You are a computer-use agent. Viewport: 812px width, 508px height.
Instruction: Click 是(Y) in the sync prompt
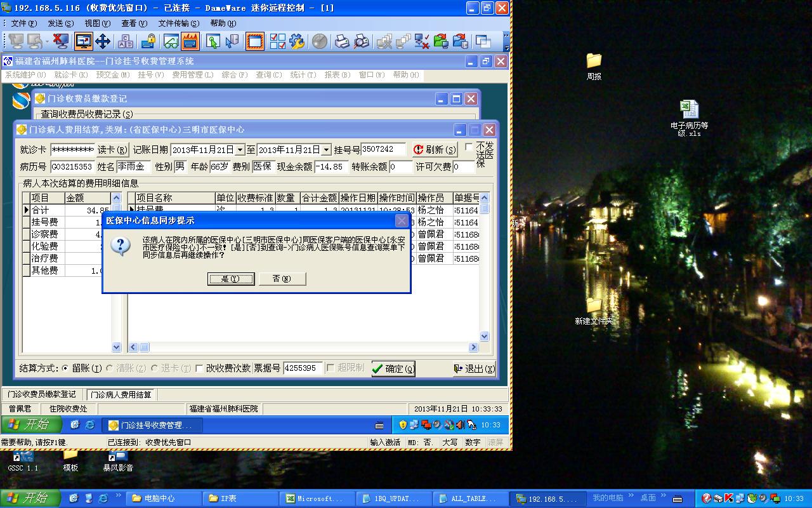[x=231, y=279]
